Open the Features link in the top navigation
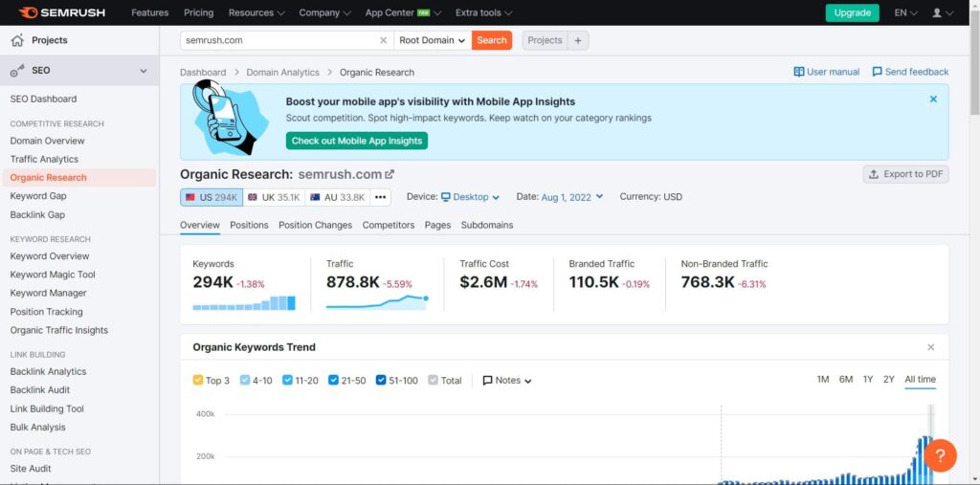980x485 pixels. coord(150,12)
